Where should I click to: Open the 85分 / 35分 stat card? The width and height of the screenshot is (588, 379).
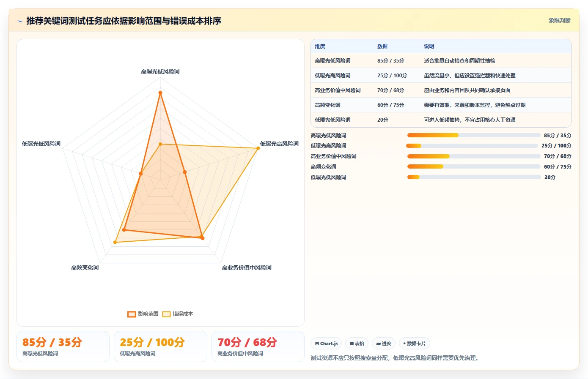pyautogui.click(x=63, y=346)
